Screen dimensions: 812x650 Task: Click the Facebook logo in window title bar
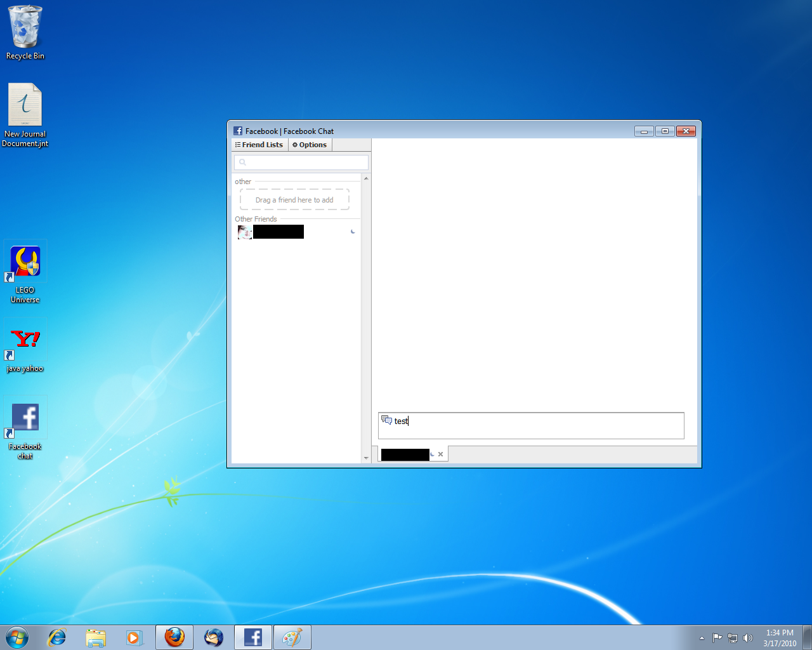point(238,131)
